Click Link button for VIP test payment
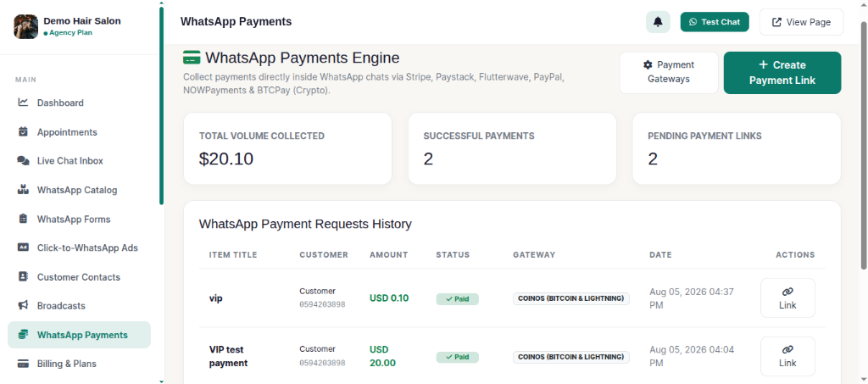The image size is (868, 384). click(x=787, y=356)
